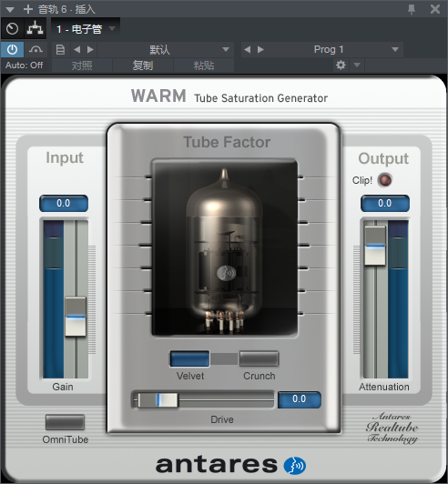448x484 pixels.
Task: Toggle the OmniTube button
Action: (x=65, y=422)
